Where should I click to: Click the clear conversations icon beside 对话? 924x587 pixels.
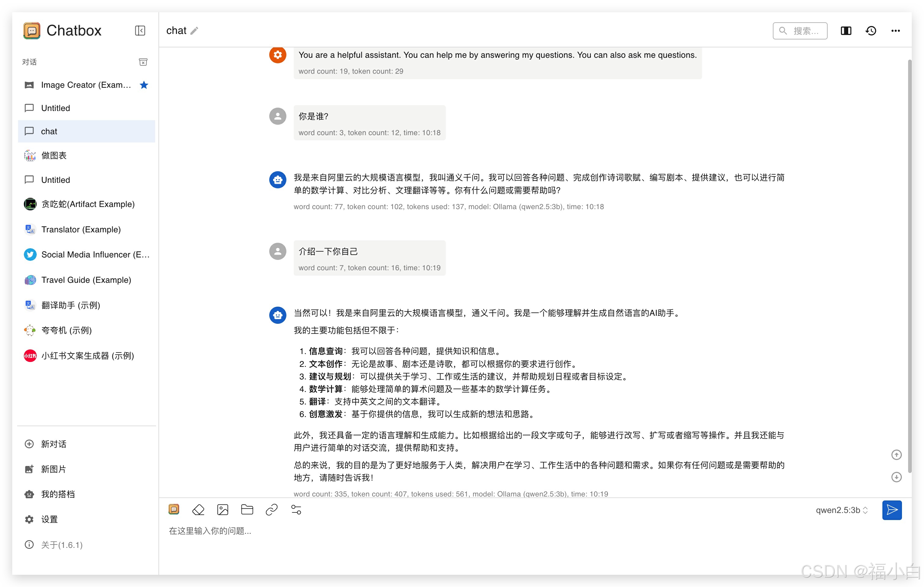(143, 62)
